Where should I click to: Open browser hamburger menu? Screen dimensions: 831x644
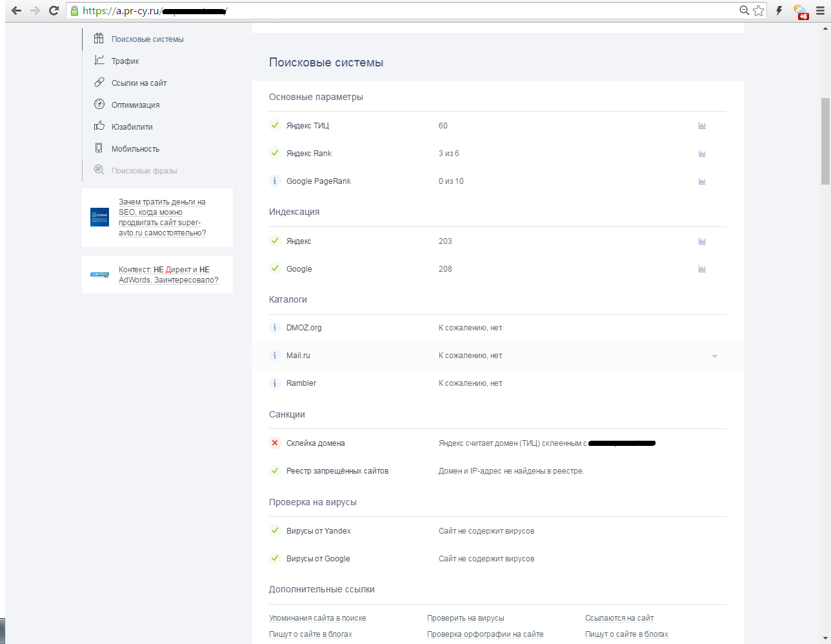(x=820, y=10)
